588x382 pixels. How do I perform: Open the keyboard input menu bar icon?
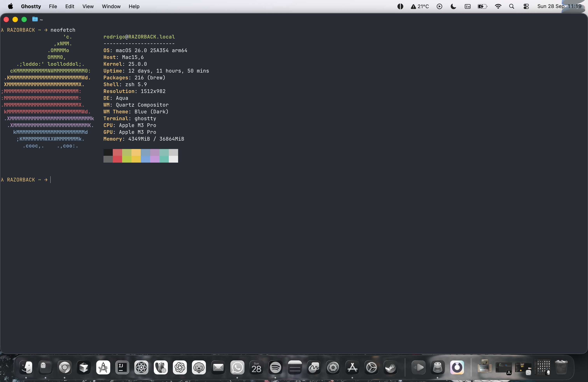467,6
